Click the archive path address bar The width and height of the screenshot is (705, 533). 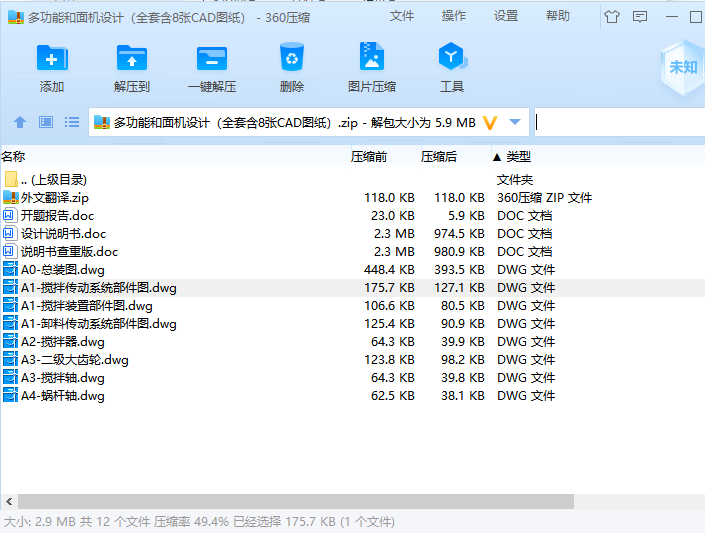click(x=309, y=122)
